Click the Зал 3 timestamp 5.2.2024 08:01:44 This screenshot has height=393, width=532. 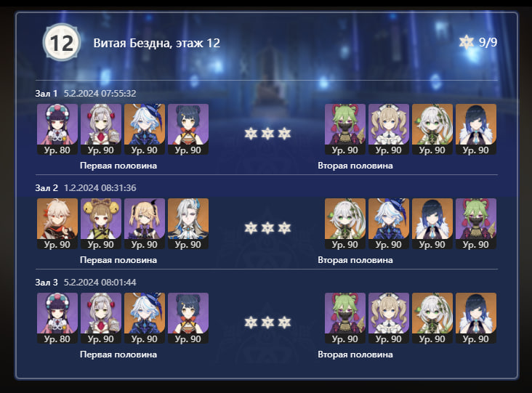100,282
